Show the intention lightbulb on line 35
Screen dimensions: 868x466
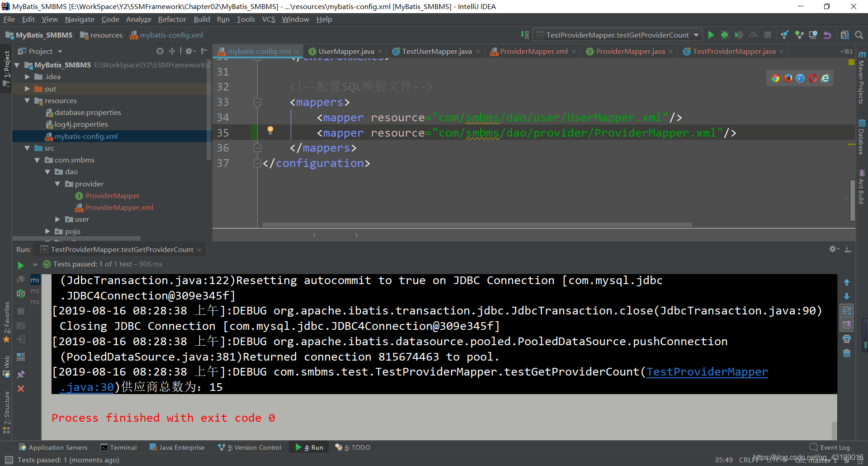(x=270, y=130)
